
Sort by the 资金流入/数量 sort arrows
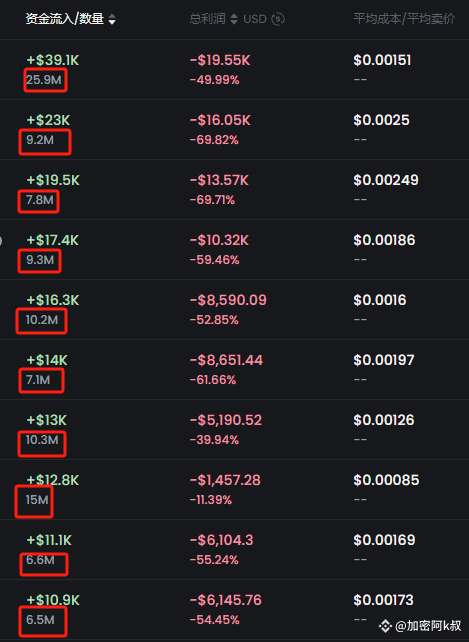pyautogui.click(x=112, y=19)
